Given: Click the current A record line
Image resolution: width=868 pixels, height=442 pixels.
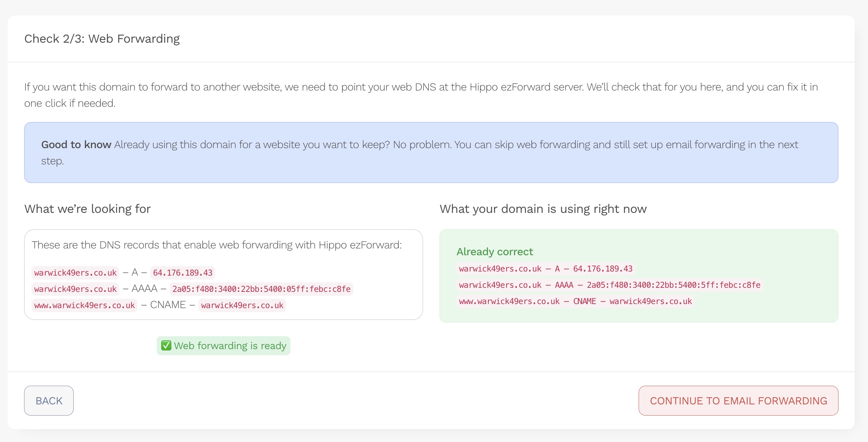Looking at the screenshot, I should click(x=545, y=268).
